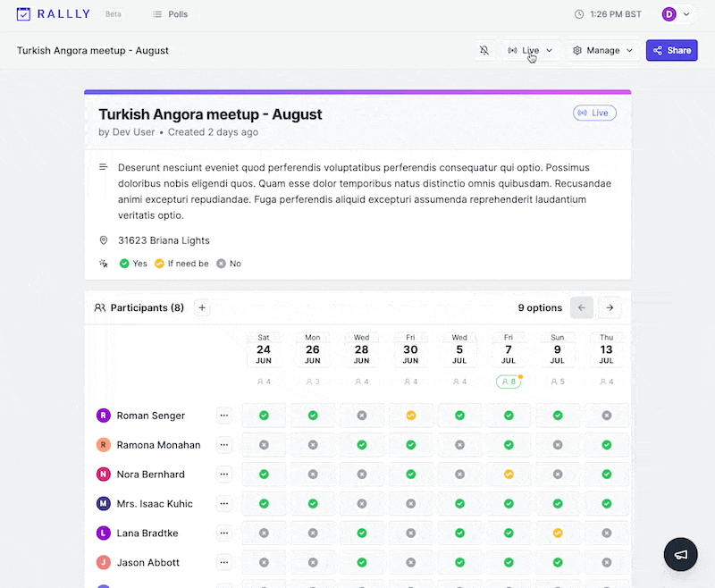Click Roman Senger's Sat 24 Jun vote
Viewport: 715px width, 588px height.
point(264,416)
